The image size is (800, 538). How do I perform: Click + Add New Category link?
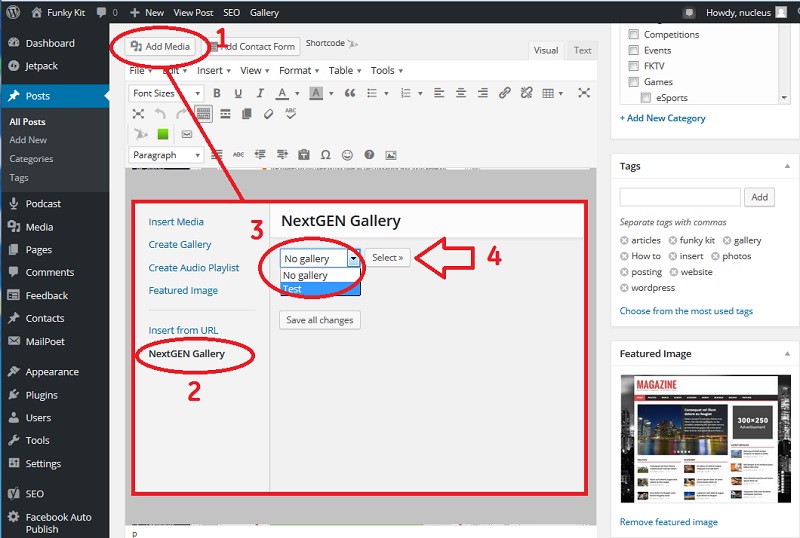[x=662, y=118]
